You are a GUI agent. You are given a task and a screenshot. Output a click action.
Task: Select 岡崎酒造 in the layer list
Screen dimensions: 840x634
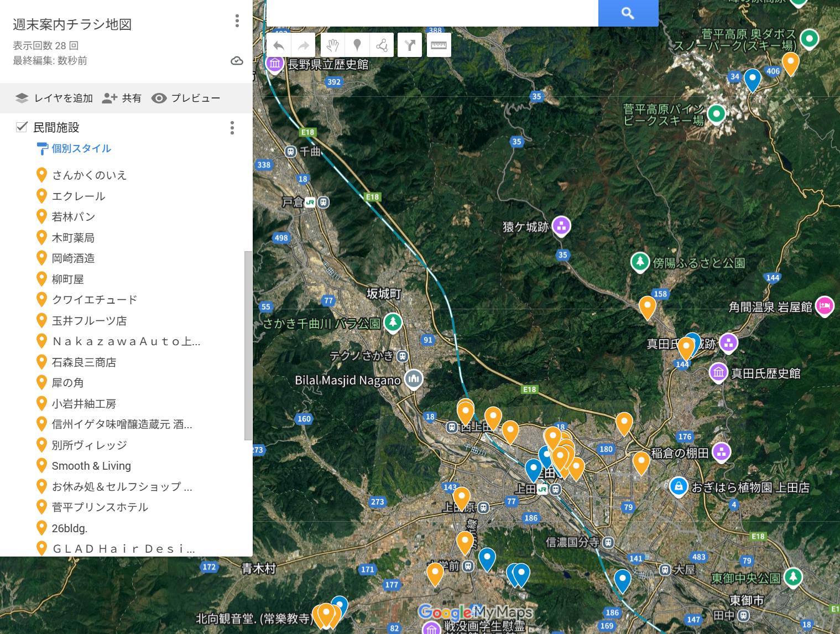(73, 258)
